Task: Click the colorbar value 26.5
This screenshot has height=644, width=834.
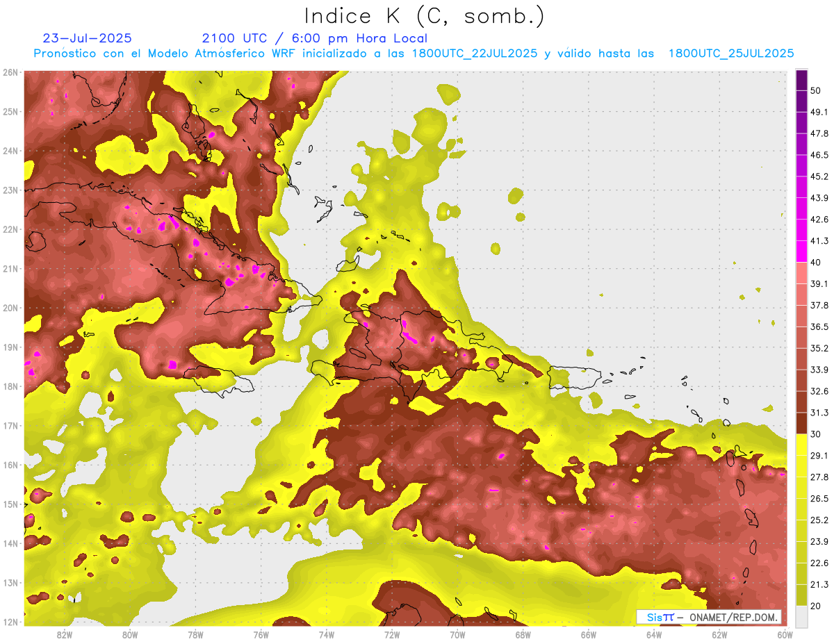Action: pyautogui.click(x=819, y=499)
